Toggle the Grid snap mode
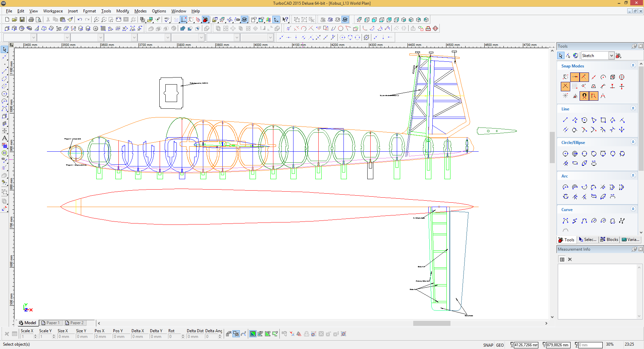 [x=575, y=87]
